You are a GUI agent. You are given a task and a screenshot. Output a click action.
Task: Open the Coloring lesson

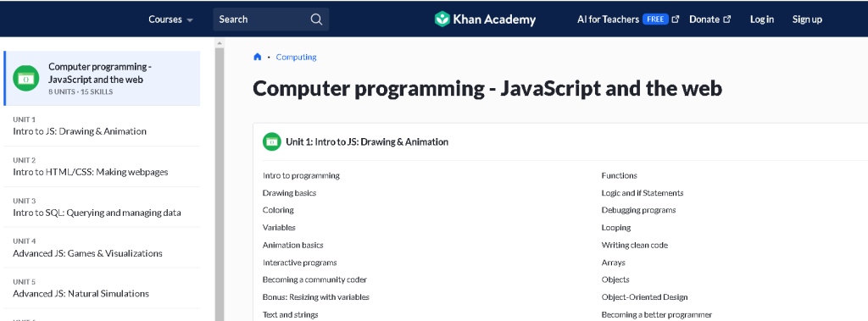(x=278, y=210)
